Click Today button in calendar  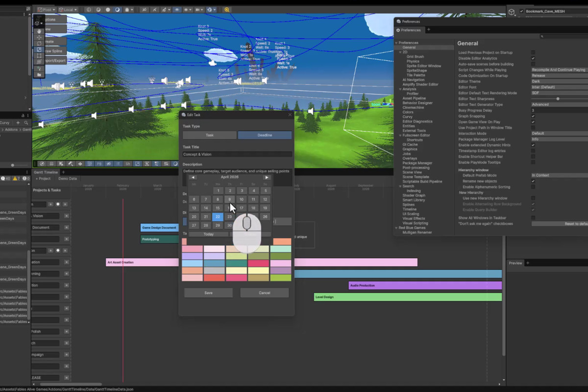(209, 234)
